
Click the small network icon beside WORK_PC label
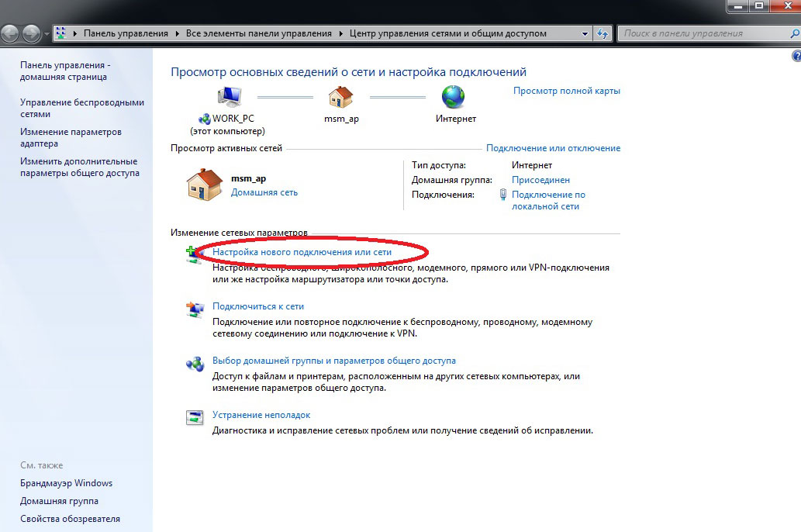pos(205,119)
